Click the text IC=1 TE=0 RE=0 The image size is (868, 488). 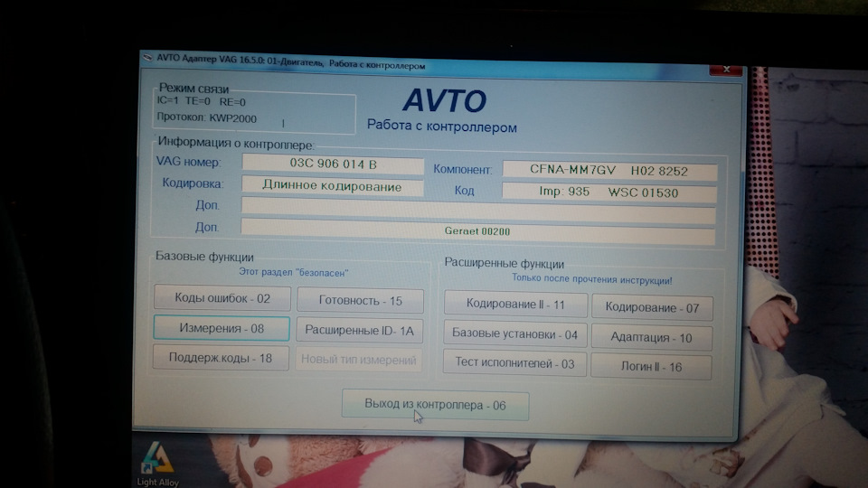coord(201,101)
